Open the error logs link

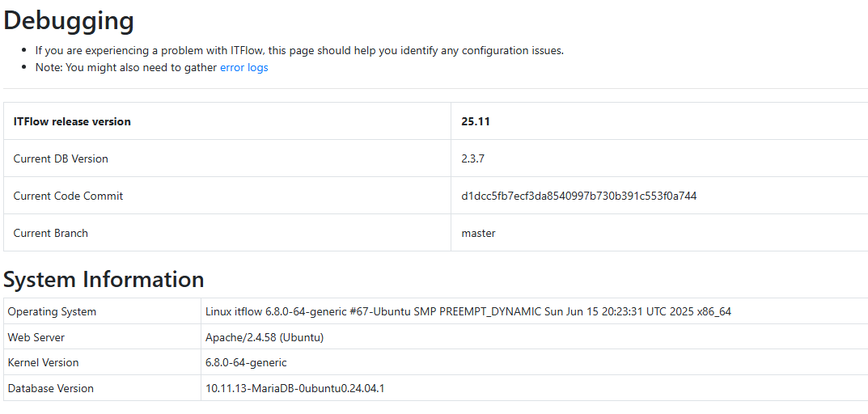pyautogui.click(x=243, y=68)
